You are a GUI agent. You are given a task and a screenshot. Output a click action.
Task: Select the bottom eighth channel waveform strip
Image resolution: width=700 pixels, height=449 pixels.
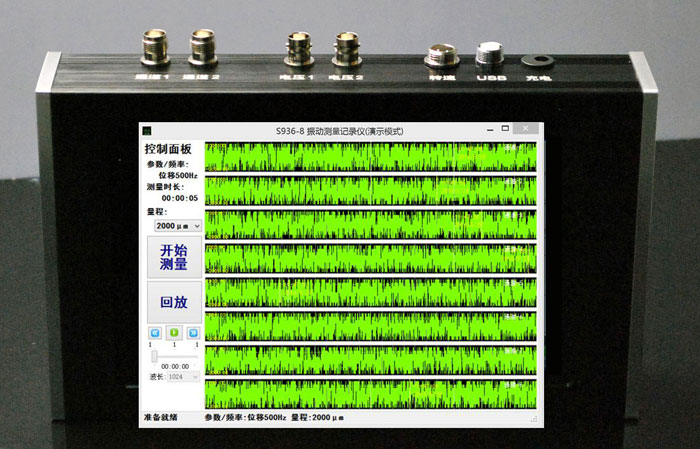coord(370,392)
